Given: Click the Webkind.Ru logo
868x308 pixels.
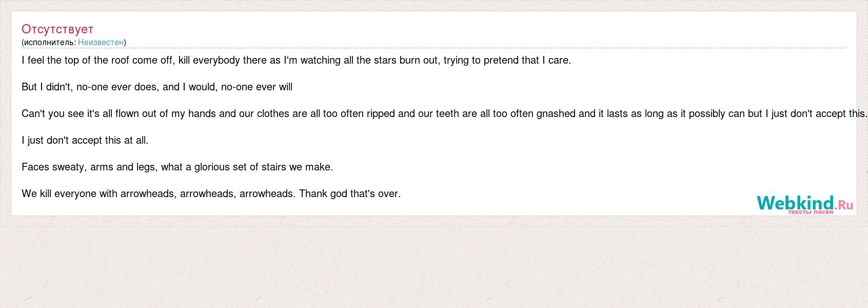Looking at the screenshot, I should pos(805,204).
